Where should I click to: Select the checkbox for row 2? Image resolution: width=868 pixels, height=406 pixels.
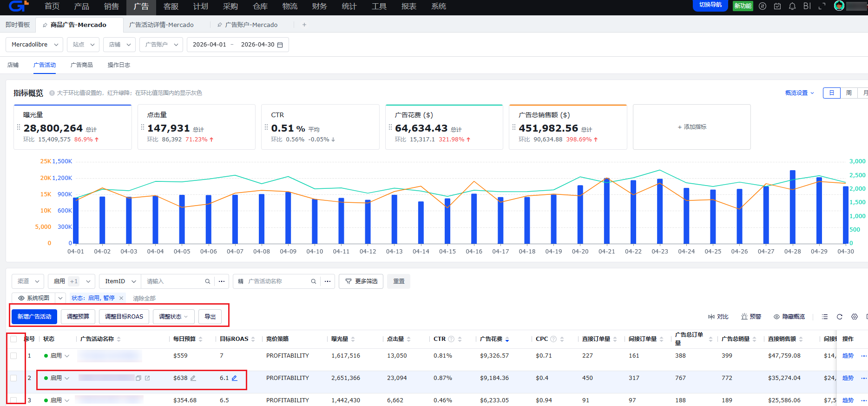point(13,378)
